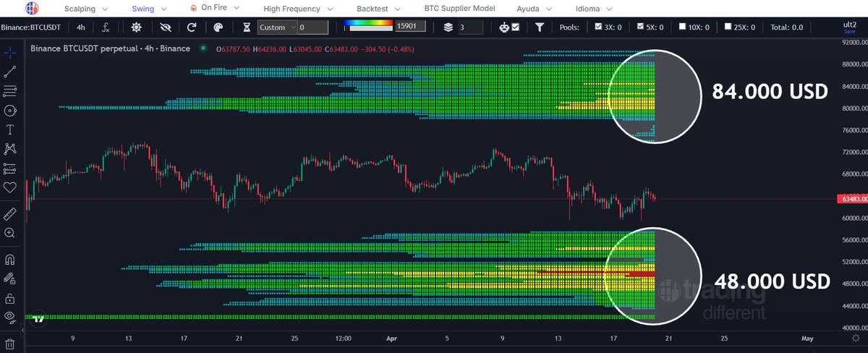The height and width of the screenshot is (353, 868).
Task: Click the hourglass time range icon
Action: tap(247, 27)
